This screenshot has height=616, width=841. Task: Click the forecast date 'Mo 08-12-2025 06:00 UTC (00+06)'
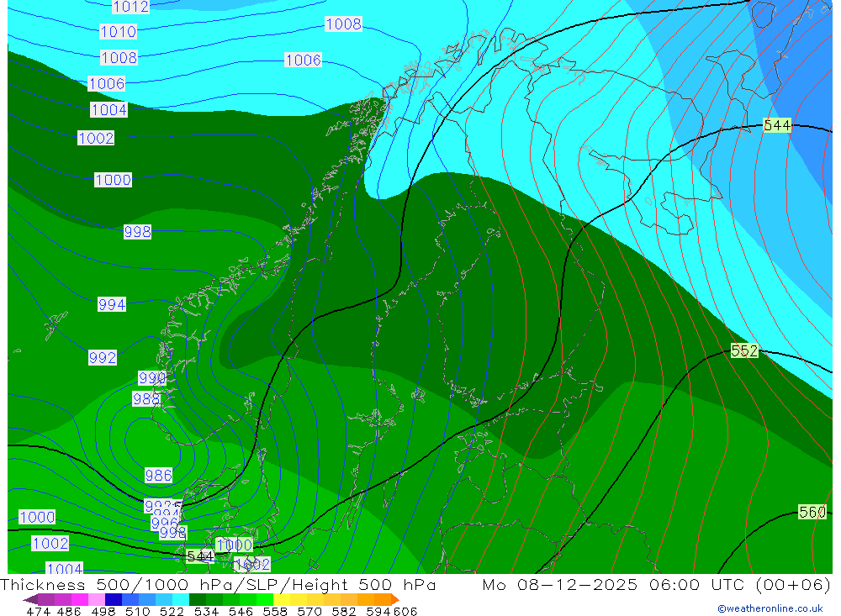pyautogui.click(x=656, y=584)
